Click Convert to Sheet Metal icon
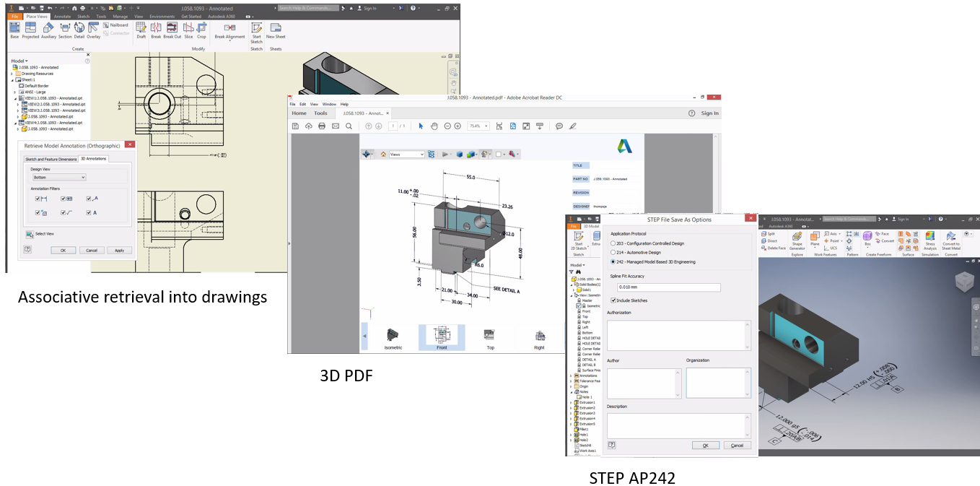This screenshot has width=980, height=486. 950,239
